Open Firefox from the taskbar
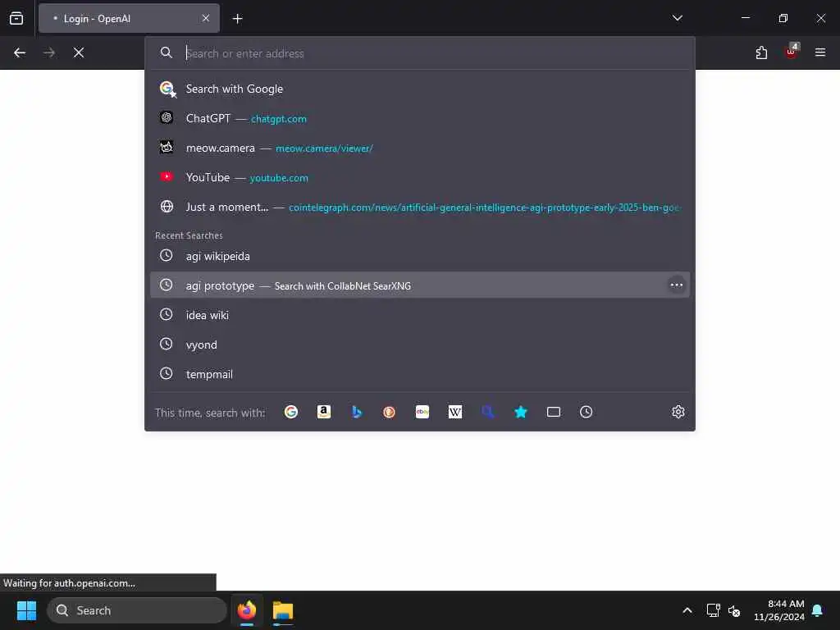This screenshot has height=630, width=840. (247, 610)
